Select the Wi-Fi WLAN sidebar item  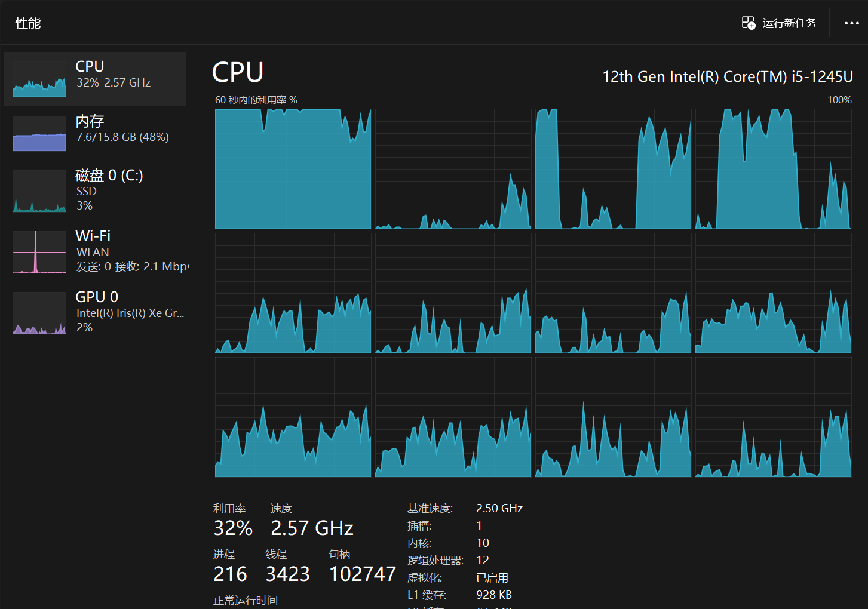click(95, 251)
